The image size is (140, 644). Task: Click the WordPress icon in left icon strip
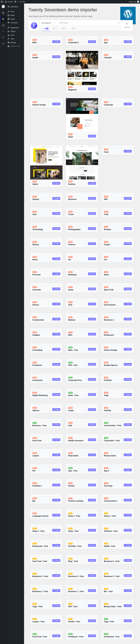click(3, 13)
